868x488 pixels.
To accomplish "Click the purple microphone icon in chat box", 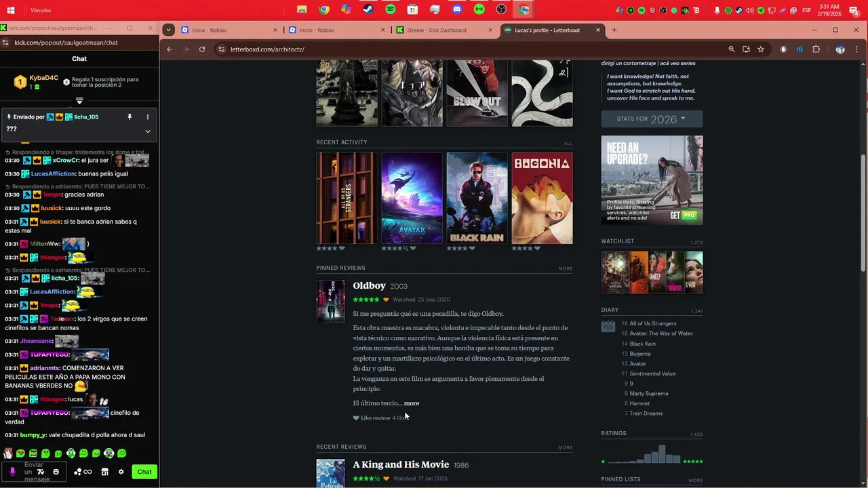I will [x=12, y=472].
